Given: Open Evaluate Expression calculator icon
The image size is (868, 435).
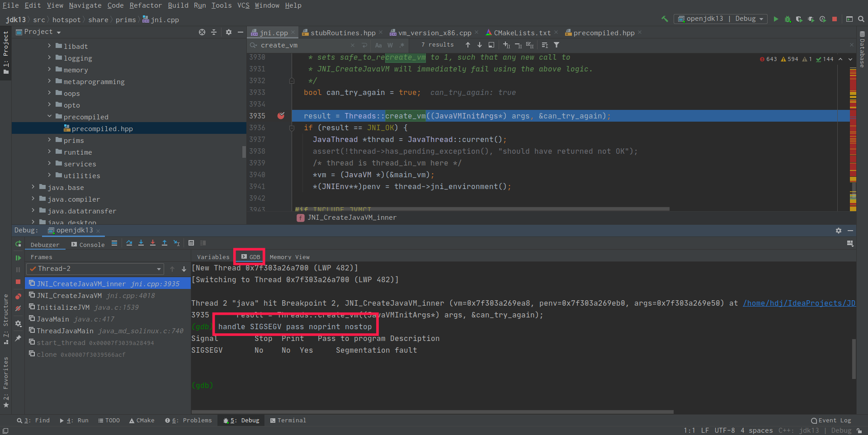Looking at the screenshot, I should [191, 243].
